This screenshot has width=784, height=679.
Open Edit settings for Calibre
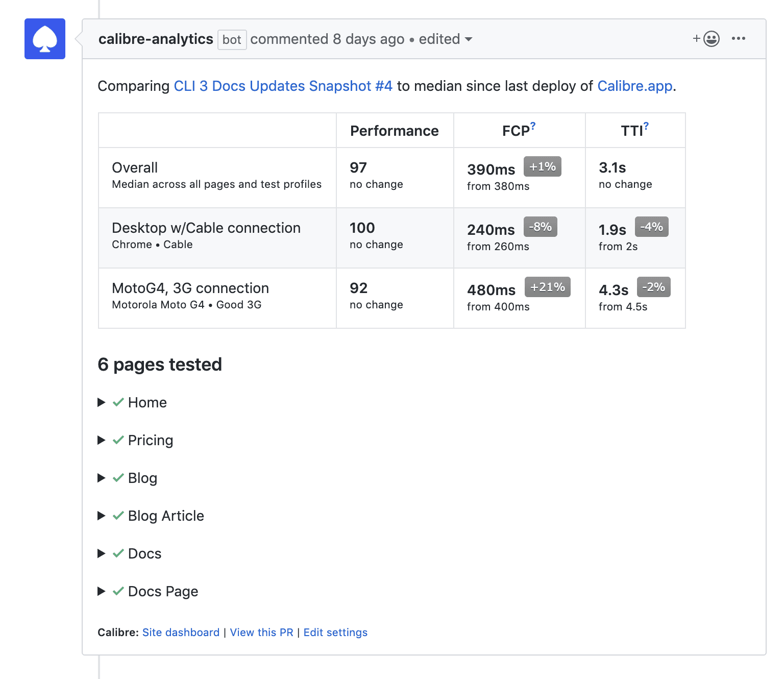click(x=335, y=632)
